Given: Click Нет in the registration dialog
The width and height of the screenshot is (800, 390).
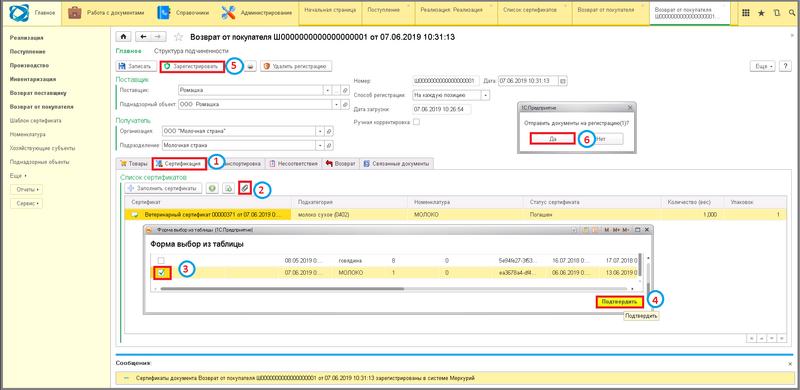Looking at the screenshot, I should point(601,138).
